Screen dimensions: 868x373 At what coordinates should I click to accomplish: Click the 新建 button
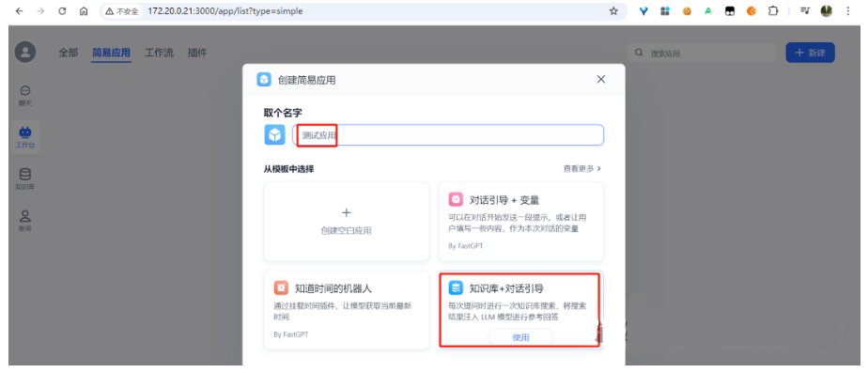click(810, 53)
